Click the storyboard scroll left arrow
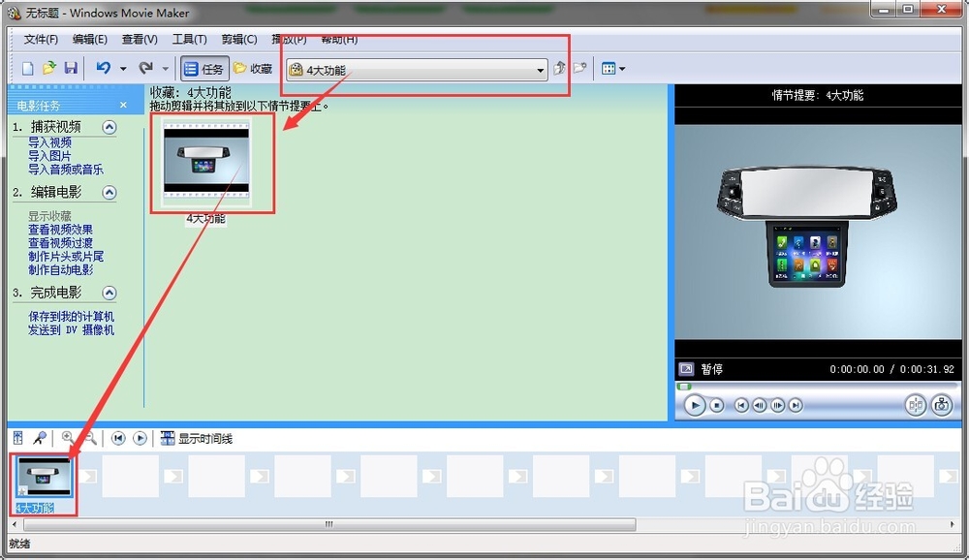This screenshot has width=969, height=560. coord(15,524)
